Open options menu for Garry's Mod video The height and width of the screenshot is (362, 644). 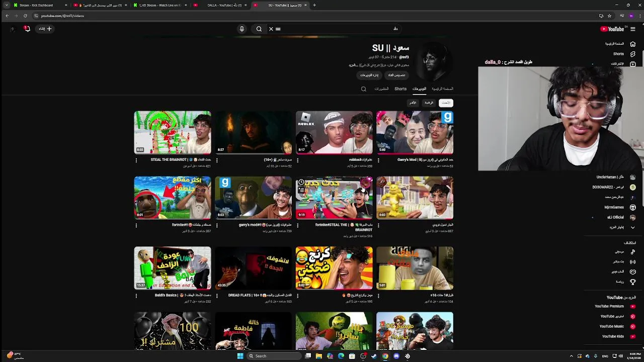coord(378,160)
